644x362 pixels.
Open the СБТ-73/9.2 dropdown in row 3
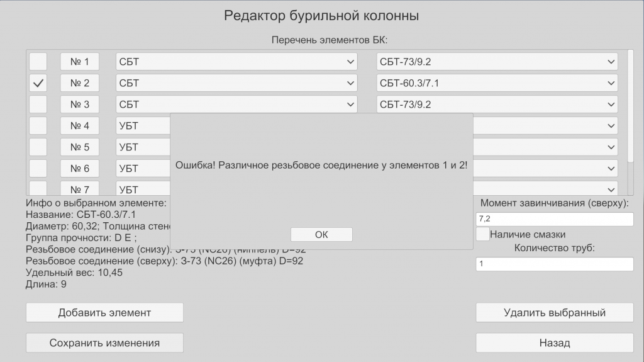(x=497, y=105)
